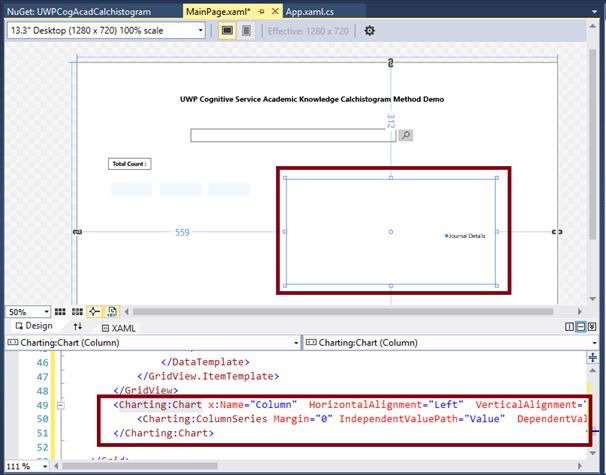Click the designer horizontal scroll-right arrow

click(x=579, y=312)
